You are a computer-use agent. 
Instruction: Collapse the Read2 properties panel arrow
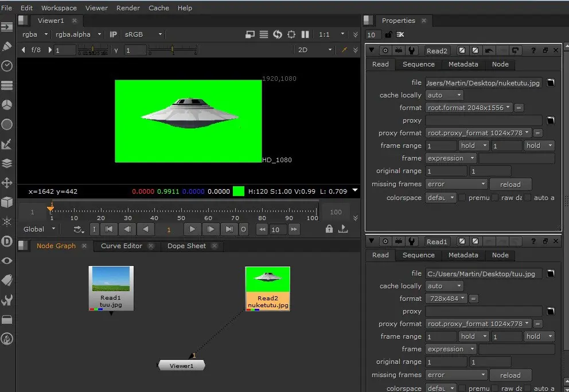[x=371, y=50]
